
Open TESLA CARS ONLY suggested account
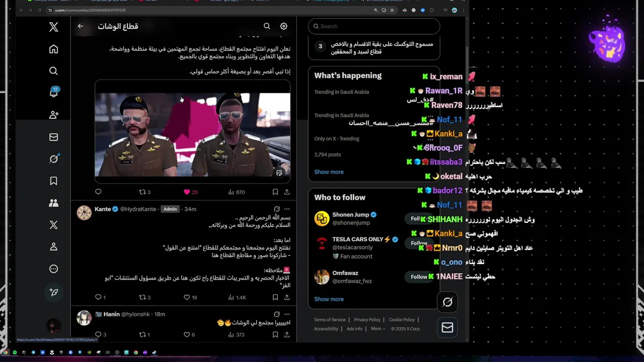pyautogui.click(x=358, y=239)
